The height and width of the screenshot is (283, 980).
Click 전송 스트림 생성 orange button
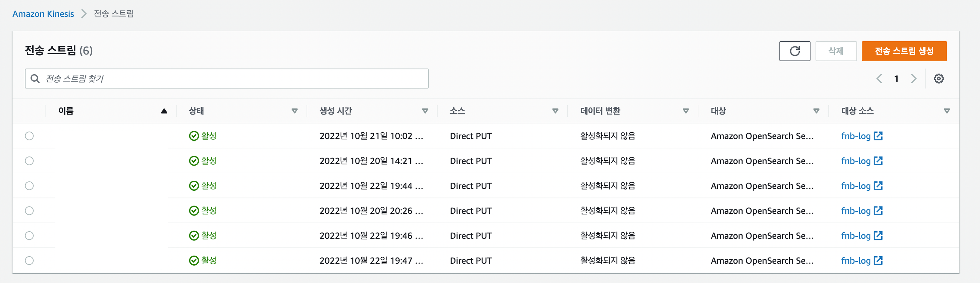click(904, 51)
